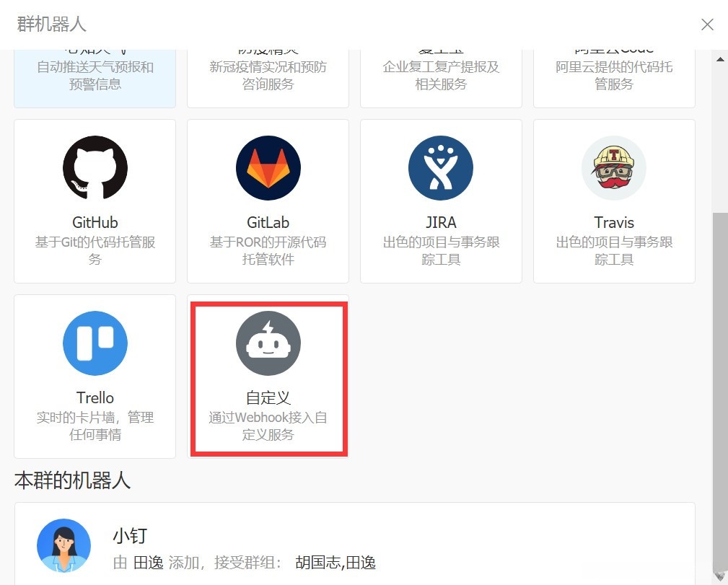The image size is (728, 585).
Task: Select the GitLab robot icon
Action: 268,167
